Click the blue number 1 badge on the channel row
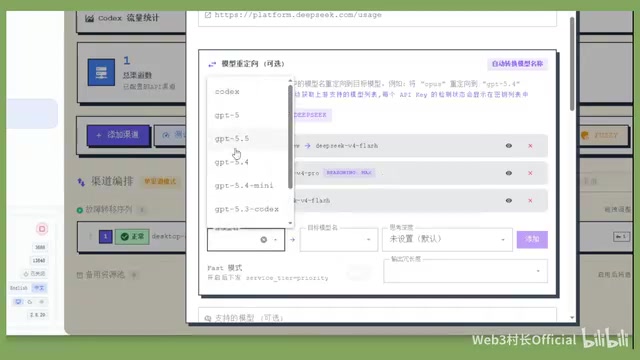Viewport: 640px width, 360px height. point(105,237)
